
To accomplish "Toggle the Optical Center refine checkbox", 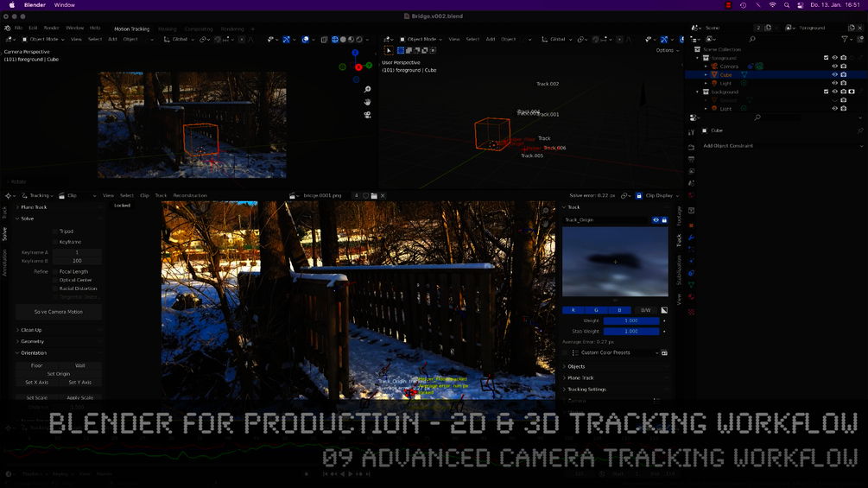I will point(54,280).
